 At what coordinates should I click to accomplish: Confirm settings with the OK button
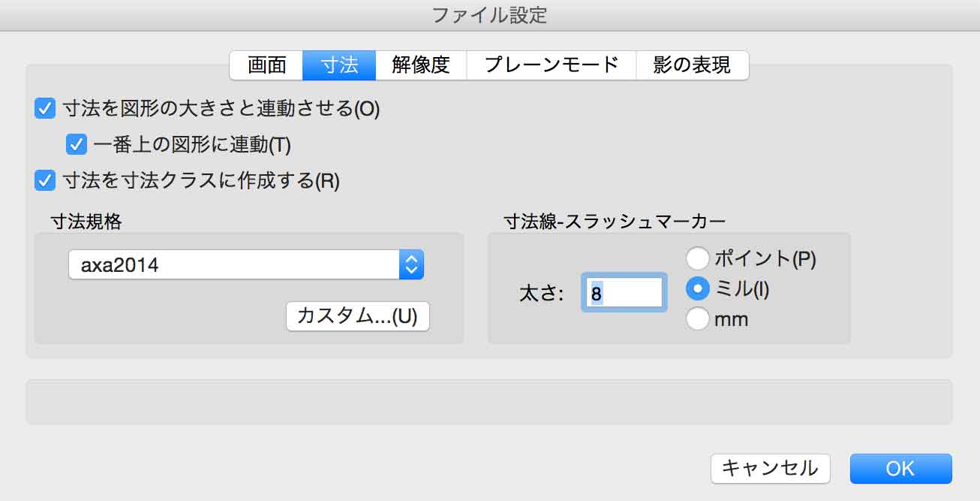pyautogui.click(x=900, y=469)
